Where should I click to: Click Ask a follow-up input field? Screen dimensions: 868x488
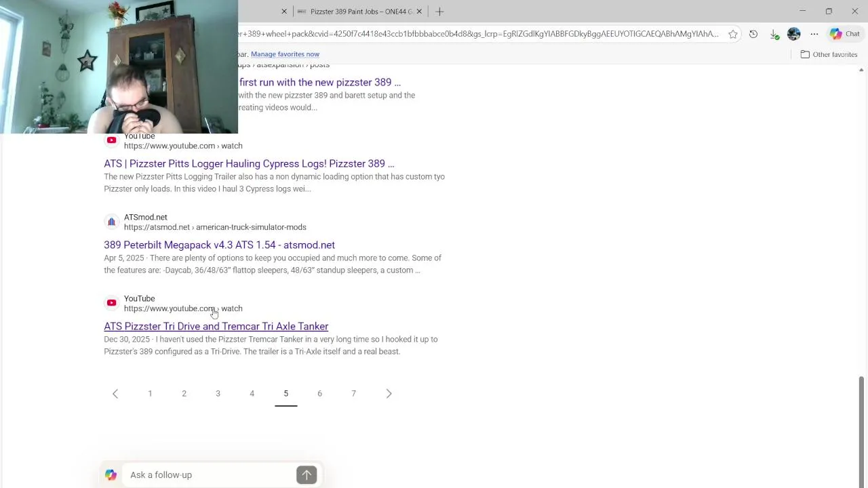(210, 475)
